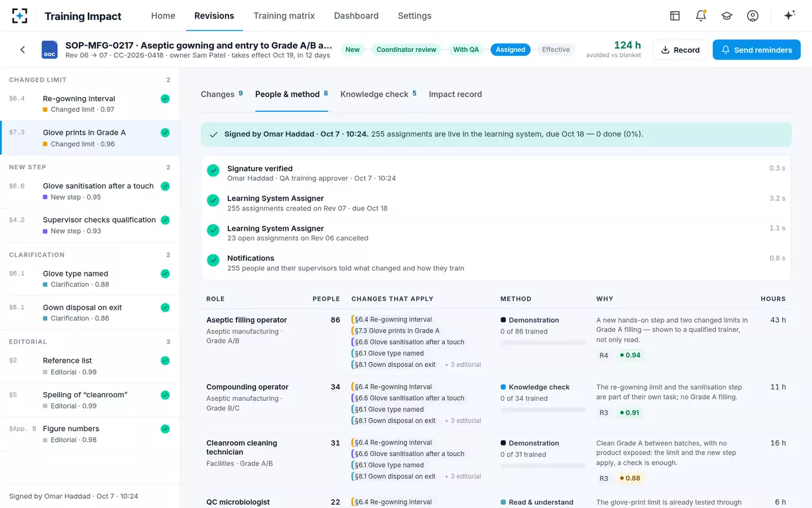Open the notifications bell in the header

701,16
